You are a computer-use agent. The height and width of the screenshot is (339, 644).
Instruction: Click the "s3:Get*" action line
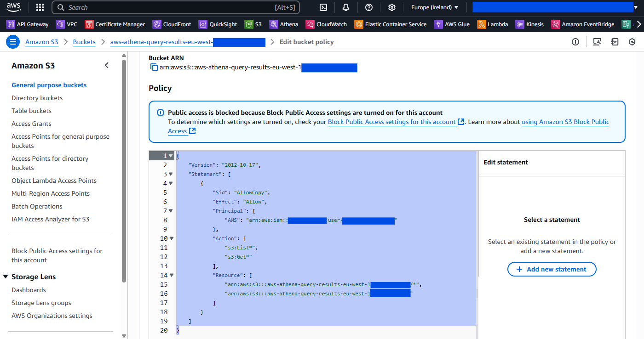(238, 257)
